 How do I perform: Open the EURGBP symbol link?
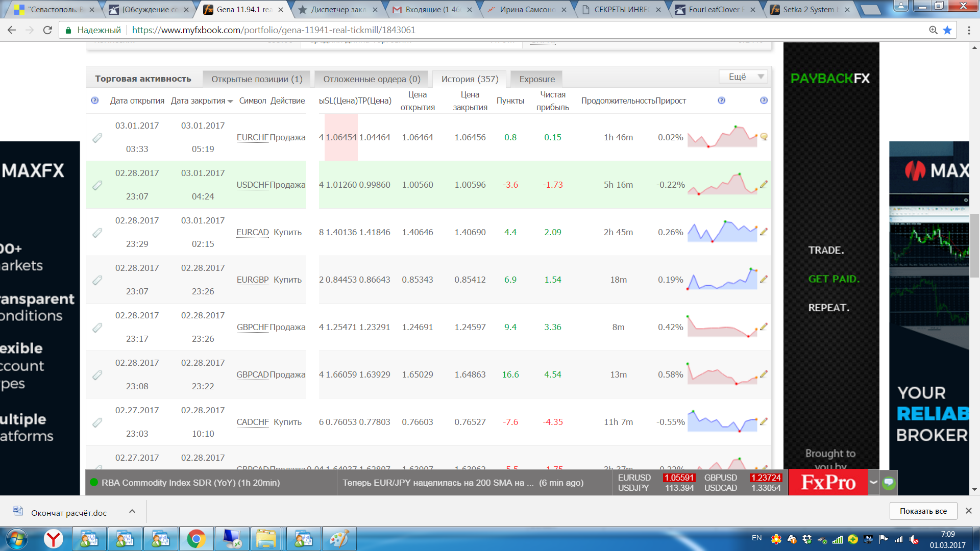(x=253, y=280)
